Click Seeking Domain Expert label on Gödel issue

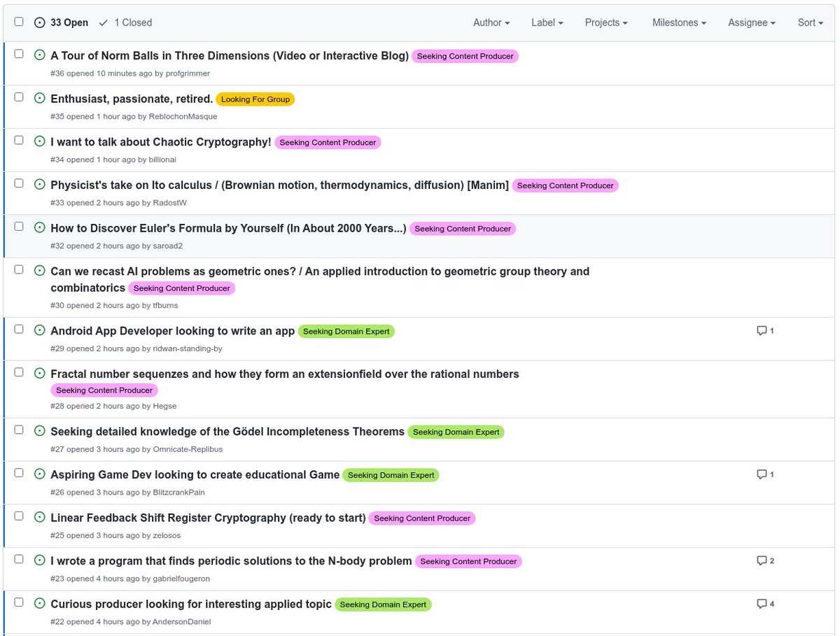[x=456, y=432]
